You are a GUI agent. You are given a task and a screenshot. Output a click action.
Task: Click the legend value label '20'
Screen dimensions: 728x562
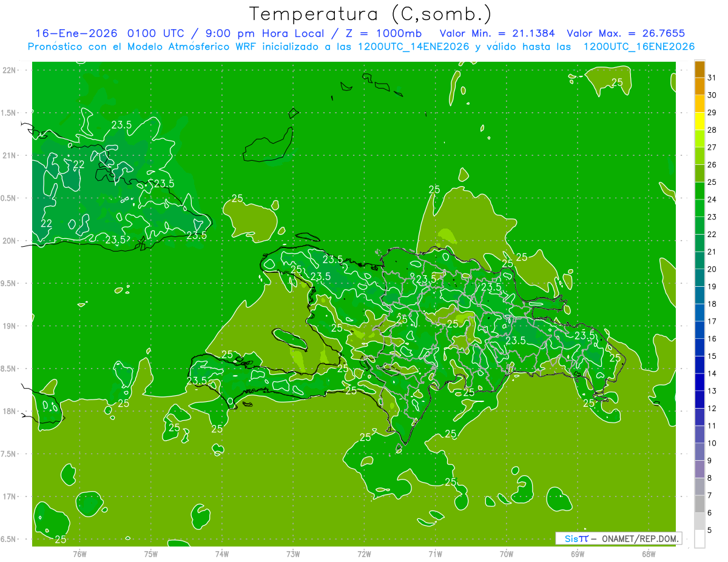[x=712, y=269]
